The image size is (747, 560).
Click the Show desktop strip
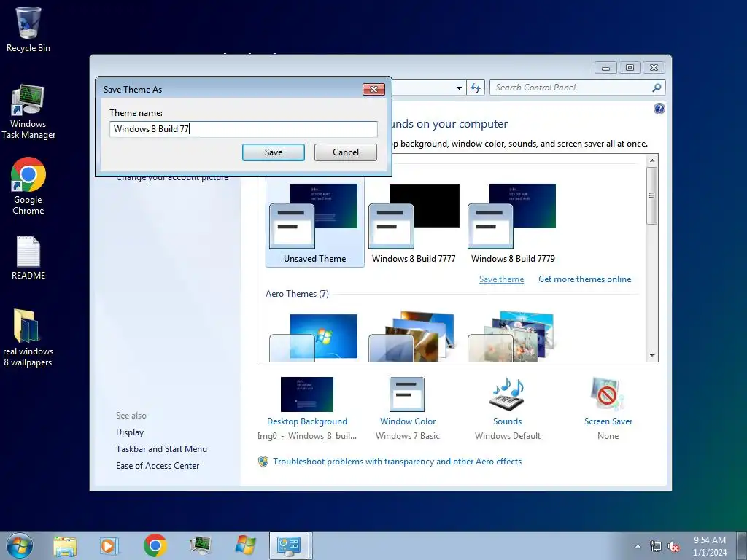(742, 545)
